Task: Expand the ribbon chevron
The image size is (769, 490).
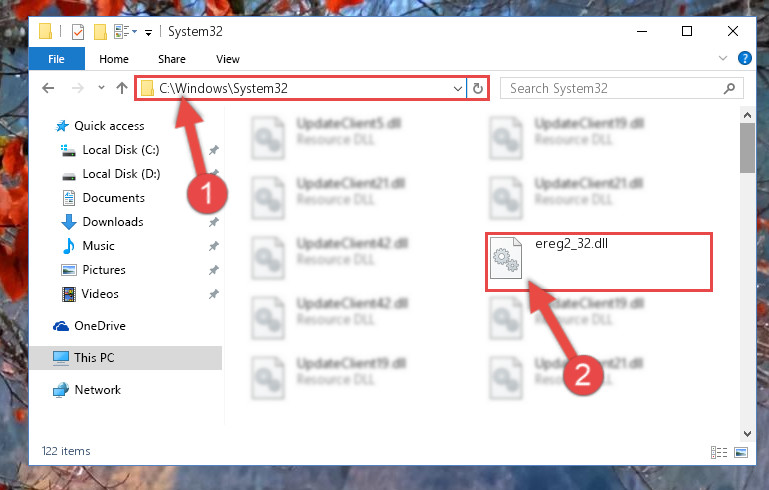Action: pos(722,58)
